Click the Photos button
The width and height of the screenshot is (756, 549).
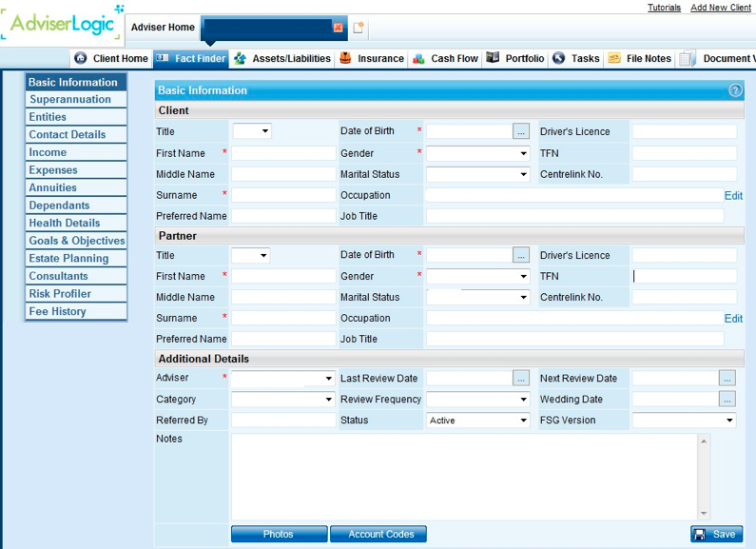click(x=280, y=534)
